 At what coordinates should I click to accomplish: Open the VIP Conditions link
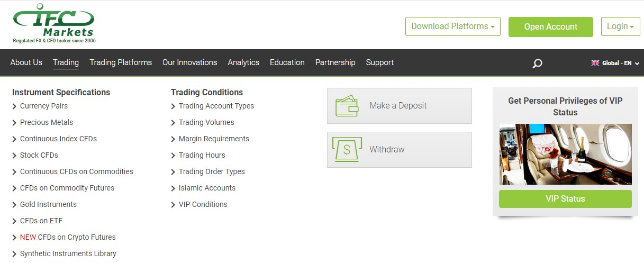203,204
